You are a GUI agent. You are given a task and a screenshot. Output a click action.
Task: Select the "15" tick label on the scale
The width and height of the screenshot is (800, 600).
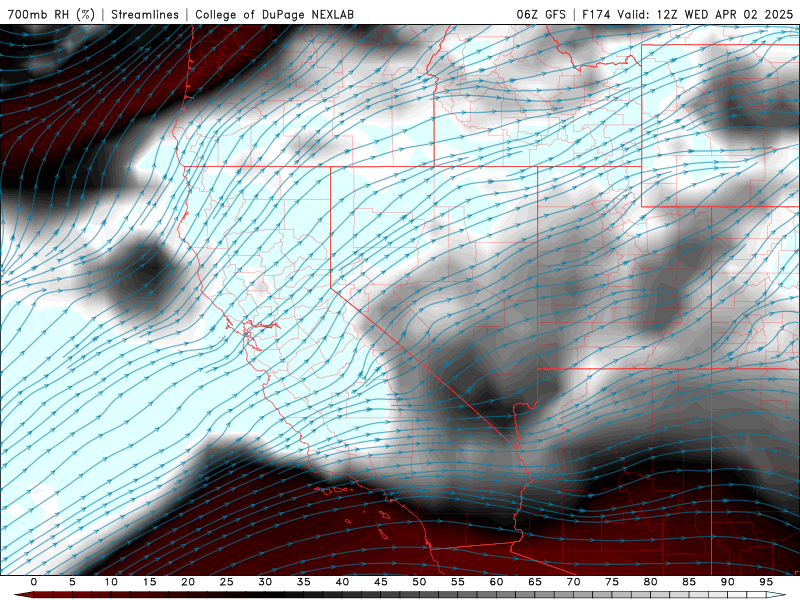click(149, 582)
